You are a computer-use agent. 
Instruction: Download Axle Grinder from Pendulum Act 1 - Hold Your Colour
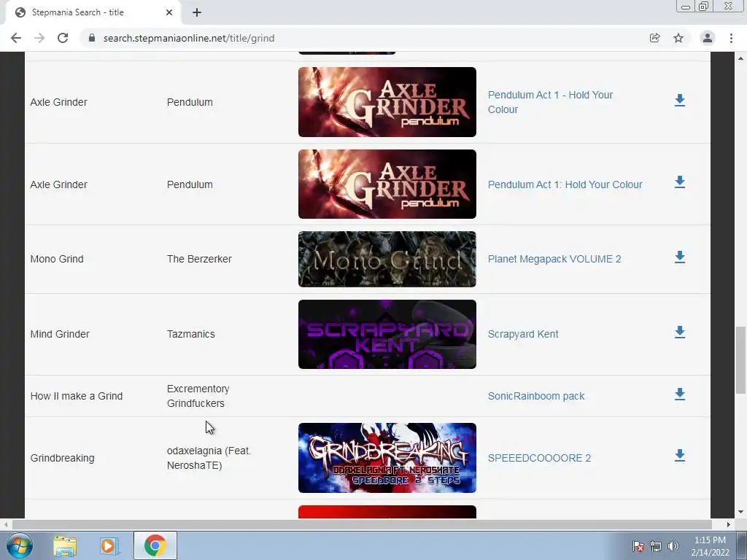(680, 101)
